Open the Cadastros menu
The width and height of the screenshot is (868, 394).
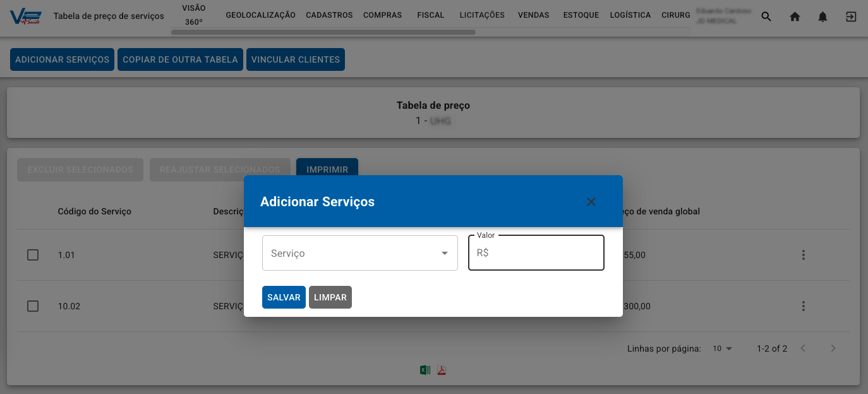tap(329, 15)
